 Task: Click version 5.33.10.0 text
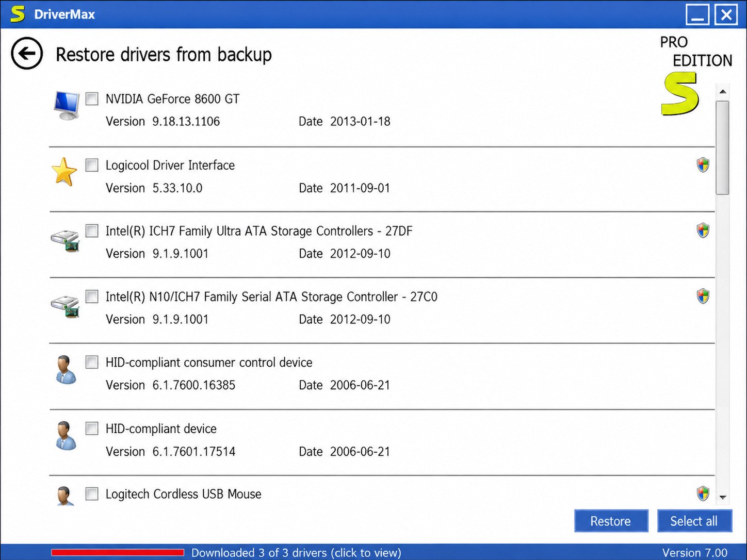177,188
